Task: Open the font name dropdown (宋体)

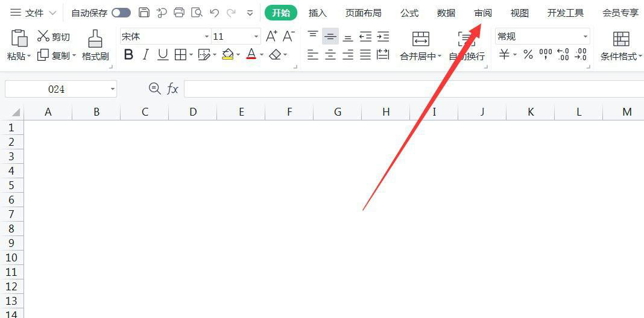Action: pyautogui.click(x=207, y=37)
